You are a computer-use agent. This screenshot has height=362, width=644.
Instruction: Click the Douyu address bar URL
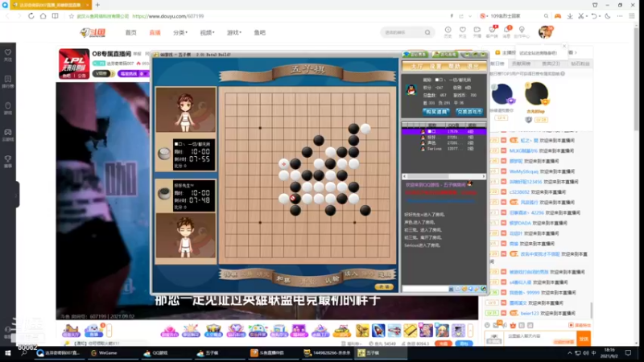click(x=168, y=16)
